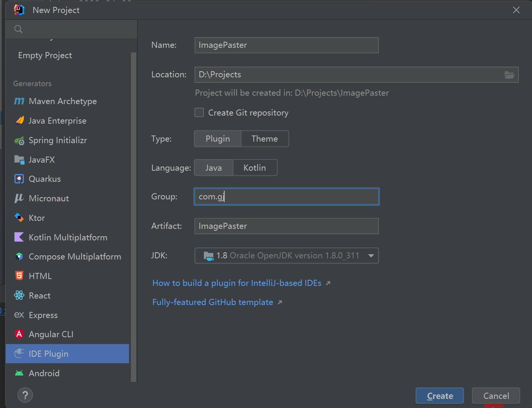Pick the Ktor generator icon

[19, 218]
